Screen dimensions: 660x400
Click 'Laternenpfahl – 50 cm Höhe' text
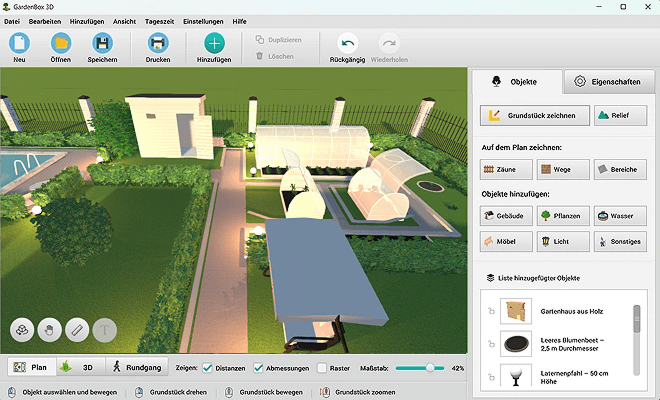574,377
